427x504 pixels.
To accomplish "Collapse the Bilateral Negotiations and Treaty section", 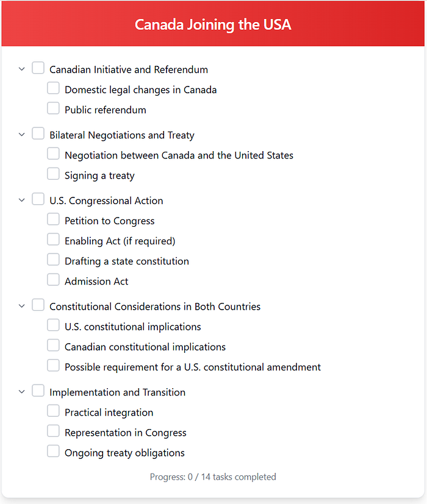I will coord(21,135).
